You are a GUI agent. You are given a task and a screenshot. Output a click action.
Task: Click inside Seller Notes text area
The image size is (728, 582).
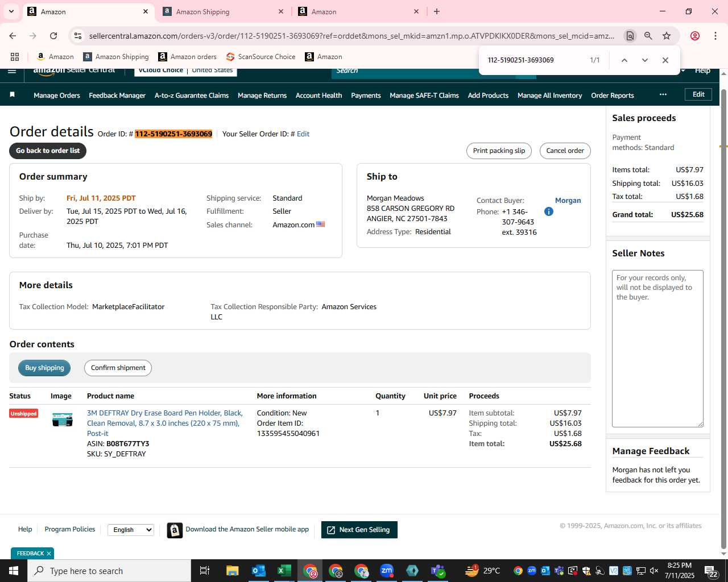click(657, 348)
